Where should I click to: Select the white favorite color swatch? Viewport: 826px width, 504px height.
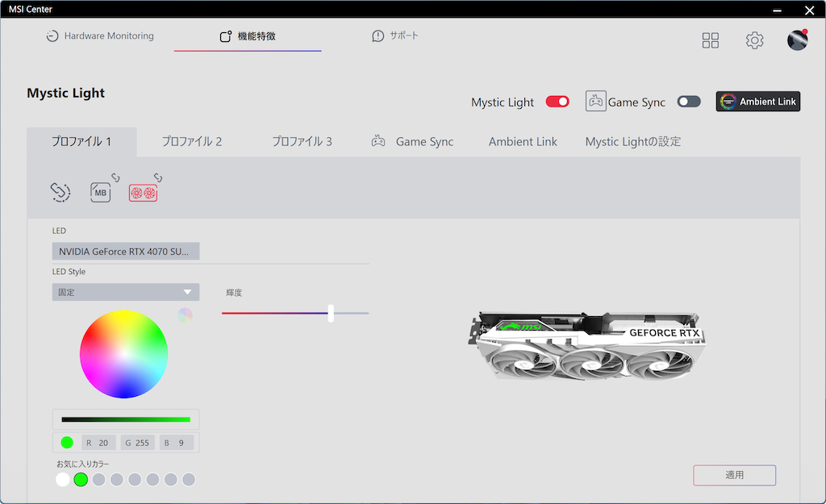point(63,479)
